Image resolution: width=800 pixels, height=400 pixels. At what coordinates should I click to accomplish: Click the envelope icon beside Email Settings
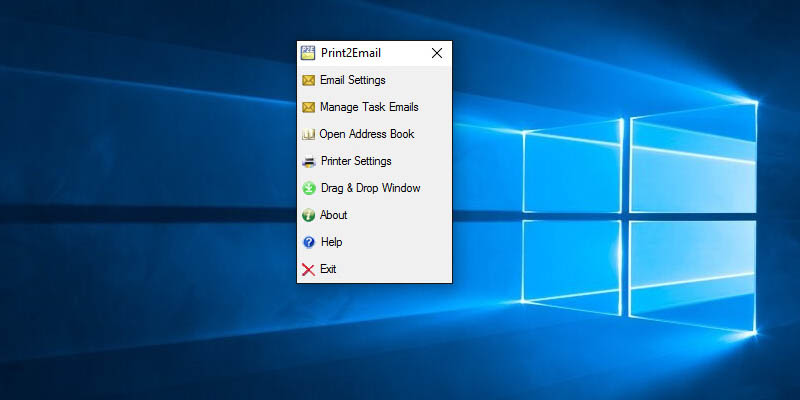click(308, 80)
